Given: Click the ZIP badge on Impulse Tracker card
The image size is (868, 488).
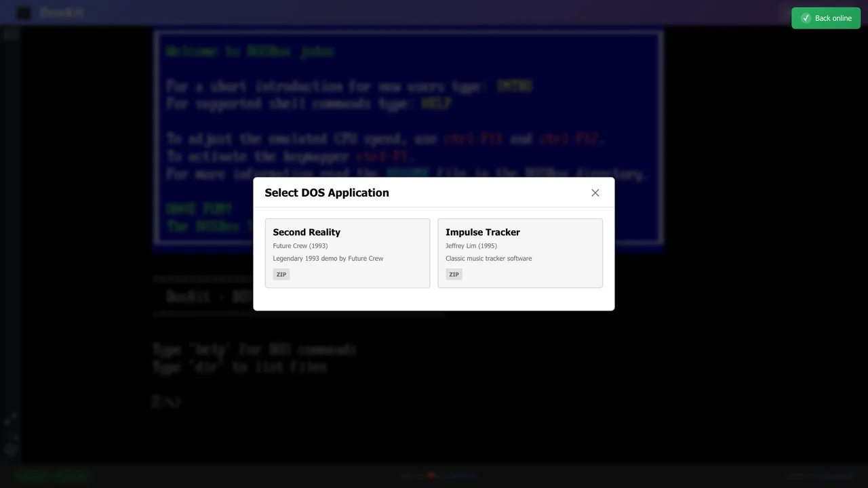Looking at the screenshot, I should tap(454, 274).
